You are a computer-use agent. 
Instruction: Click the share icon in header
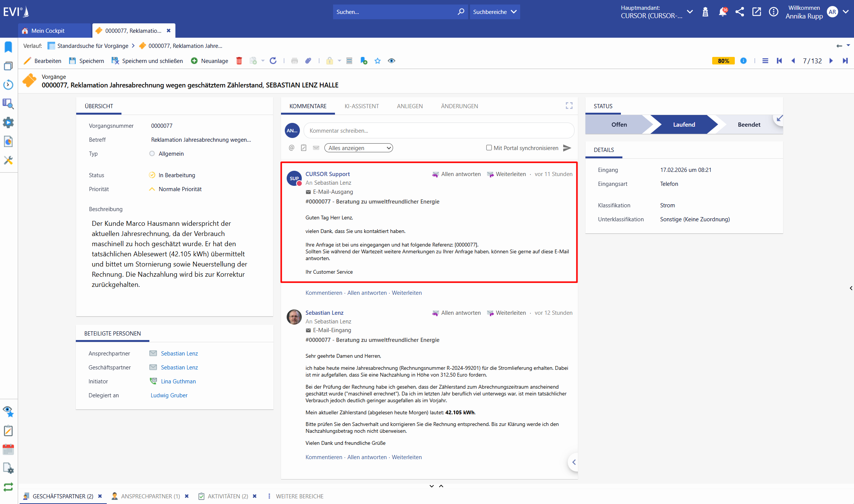click(x=740, y=12)
